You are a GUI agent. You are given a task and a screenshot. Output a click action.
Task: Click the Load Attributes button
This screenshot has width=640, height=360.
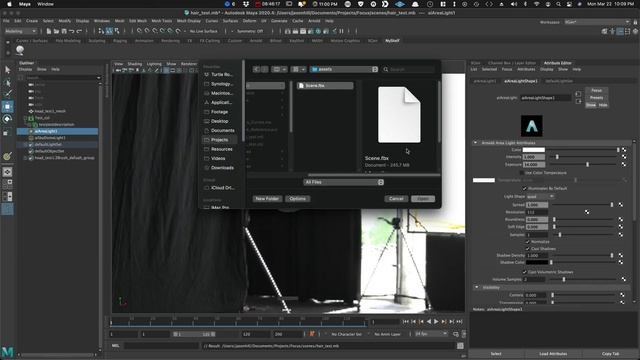coord(553,354)
